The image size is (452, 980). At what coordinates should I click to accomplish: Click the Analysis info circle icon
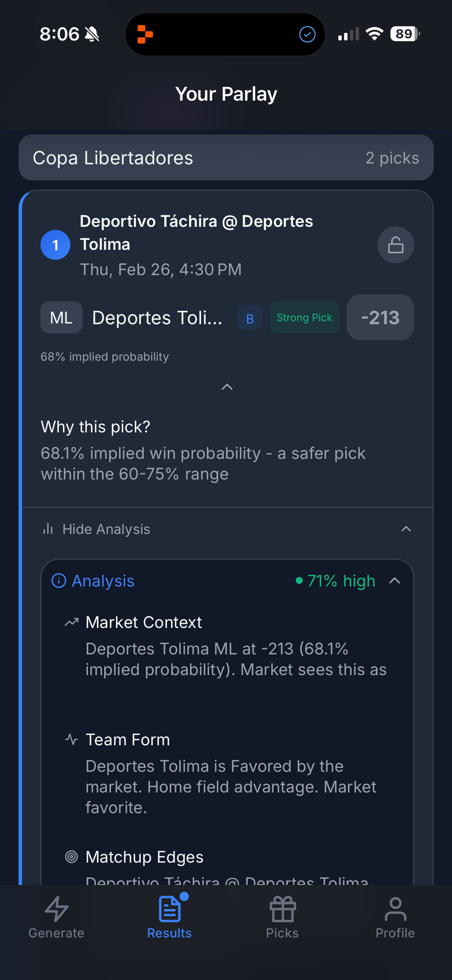tap(59, 580)
